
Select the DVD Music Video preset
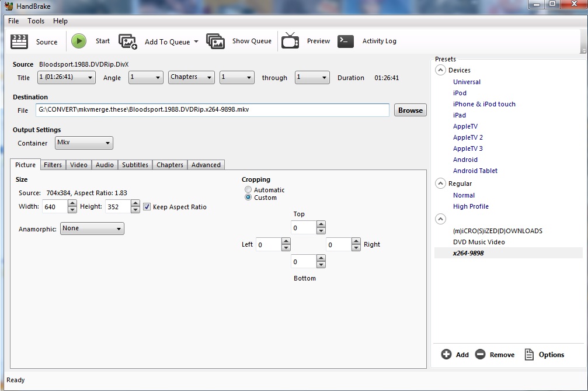click(x=479, y=242)
